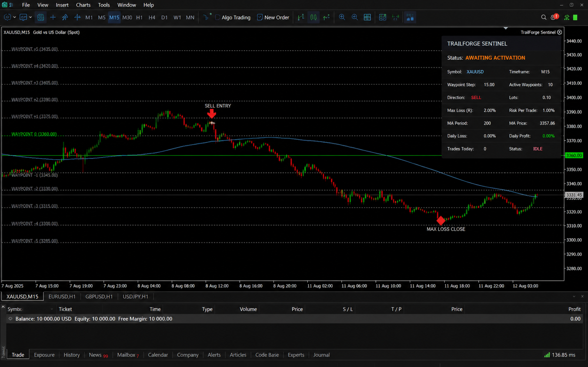
Task: Switch chart to H1 timeframe
Action: tap(139, 17)
